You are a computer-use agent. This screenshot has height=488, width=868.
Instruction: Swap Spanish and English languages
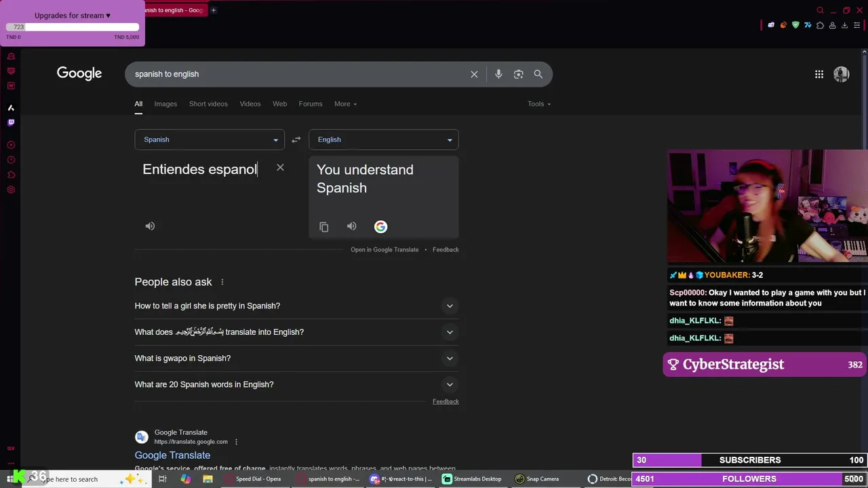[296, 140]
